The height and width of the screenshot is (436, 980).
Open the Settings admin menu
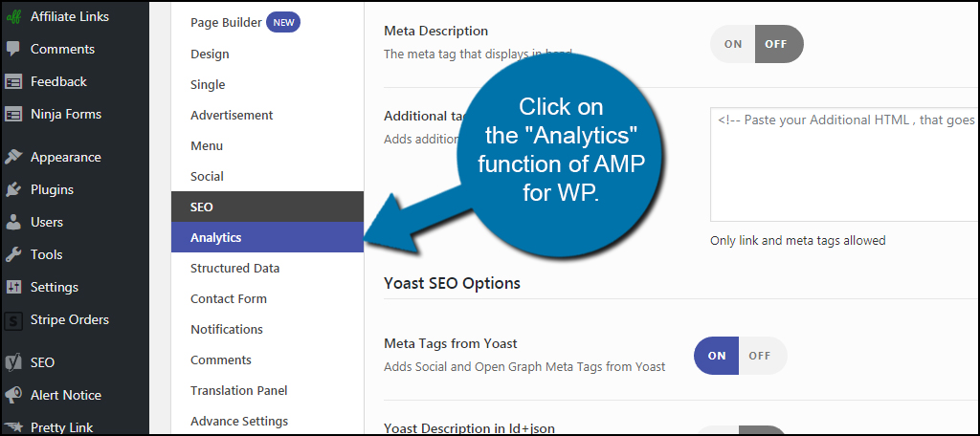55,288
